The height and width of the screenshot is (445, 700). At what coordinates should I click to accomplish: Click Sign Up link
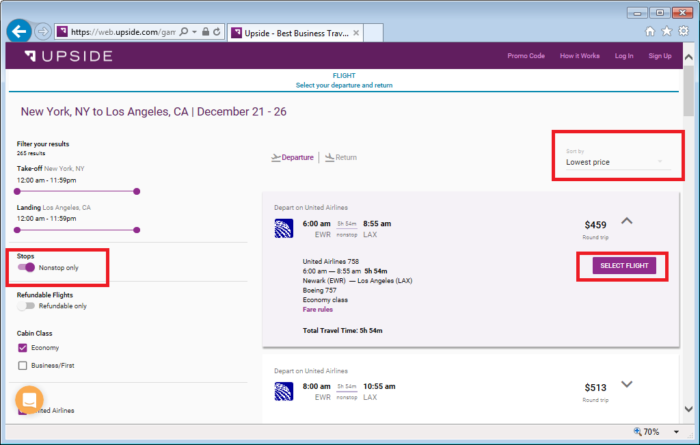tap(660, 56)
